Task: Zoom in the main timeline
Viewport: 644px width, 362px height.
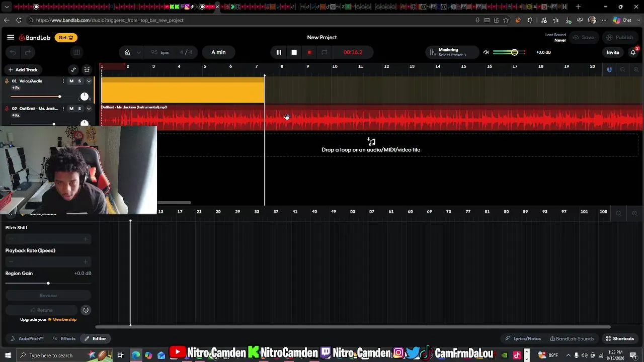Action: (636, 70)
